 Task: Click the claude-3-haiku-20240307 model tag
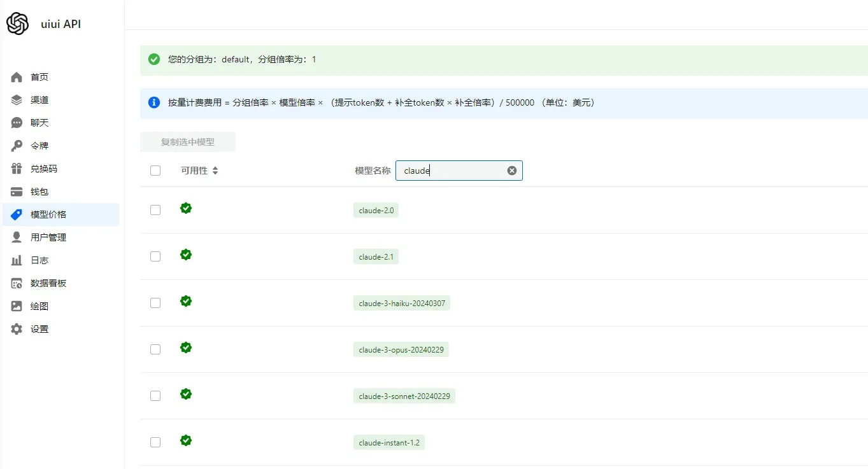401,304
